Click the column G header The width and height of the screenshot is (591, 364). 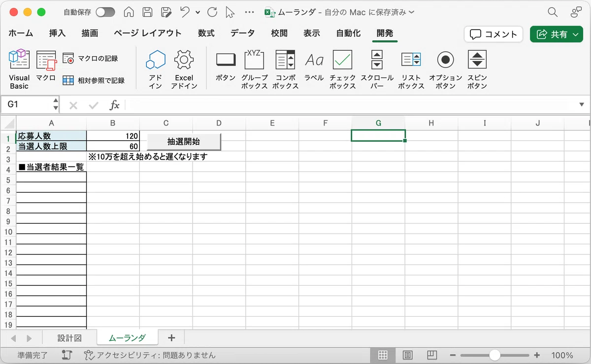pos(378,123)
